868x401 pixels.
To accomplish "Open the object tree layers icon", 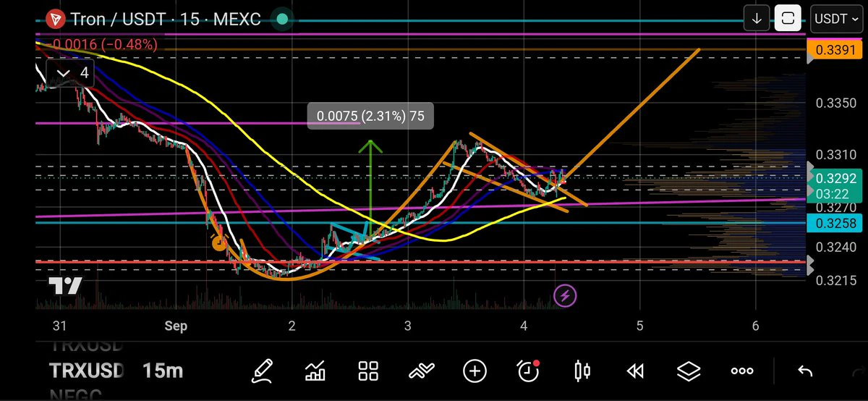I will (x=689, y=371).
